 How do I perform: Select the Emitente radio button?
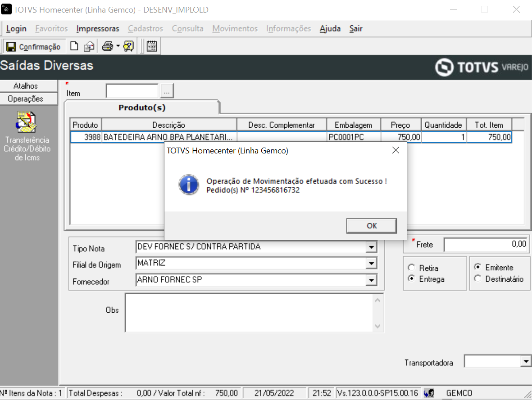pos(477,267)
